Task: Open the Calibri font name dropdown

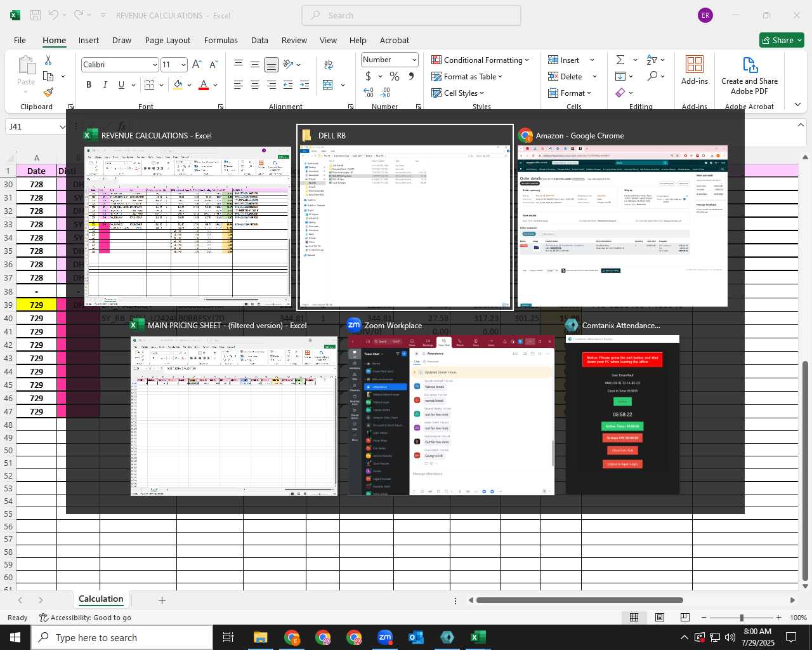Action: point(154,65)
